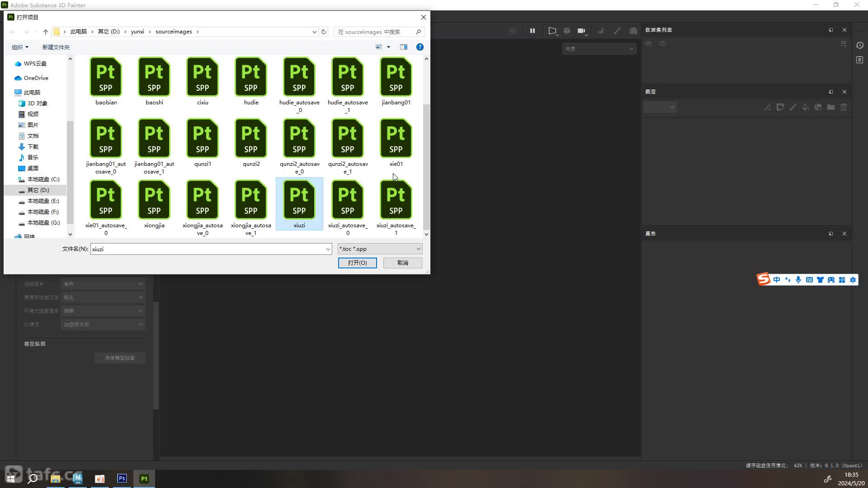Click the add paint layer brush icon
This screenshot has height=488, width=868.
(793, 107)
